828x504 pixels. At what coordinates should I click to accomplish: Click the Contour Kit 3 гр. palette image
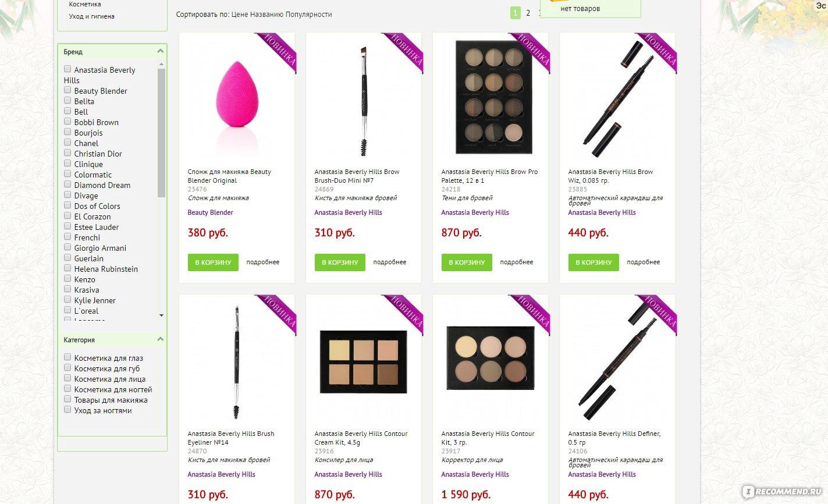tap(491, 358)
